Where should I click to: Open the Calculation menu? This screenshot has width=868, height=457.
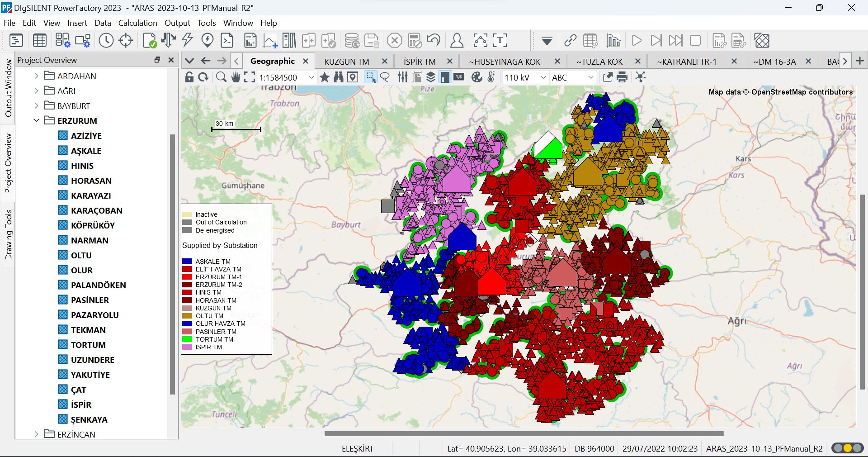138,23
